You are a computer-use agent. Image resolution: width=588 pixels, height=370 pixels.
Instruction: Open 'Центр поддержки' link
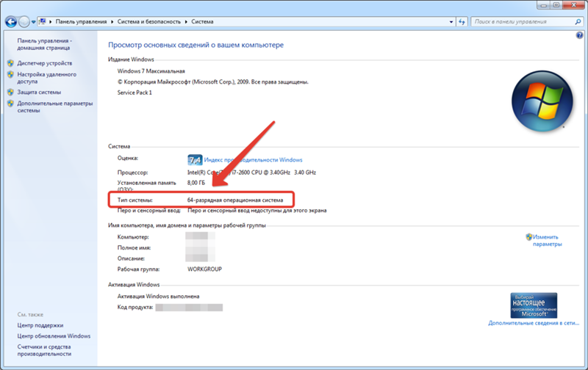pyautogui.click(x=40, y=325)
